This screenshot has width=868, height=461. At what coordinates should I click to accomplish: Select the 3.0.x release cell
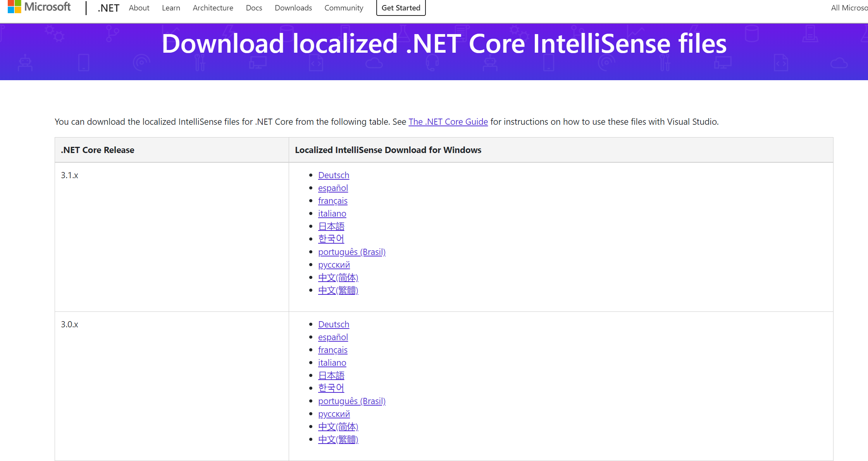(x=172, y=386)
